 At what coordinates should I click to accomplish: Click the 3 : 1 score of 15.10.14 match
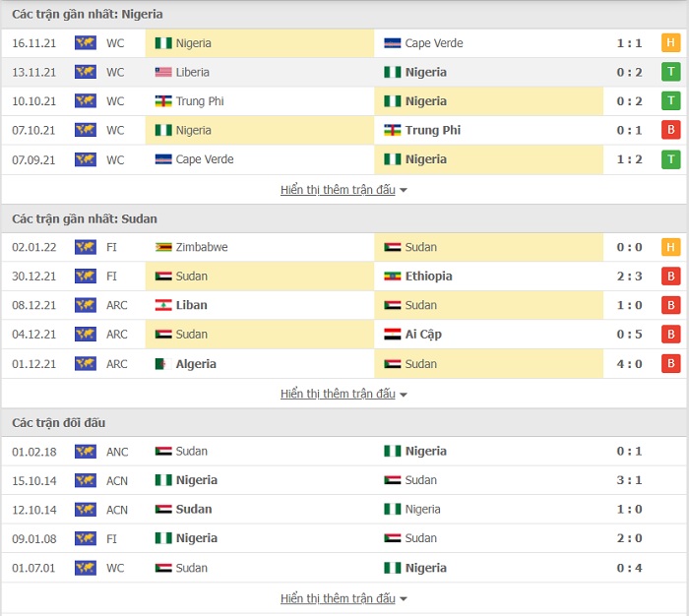(629, 480)
